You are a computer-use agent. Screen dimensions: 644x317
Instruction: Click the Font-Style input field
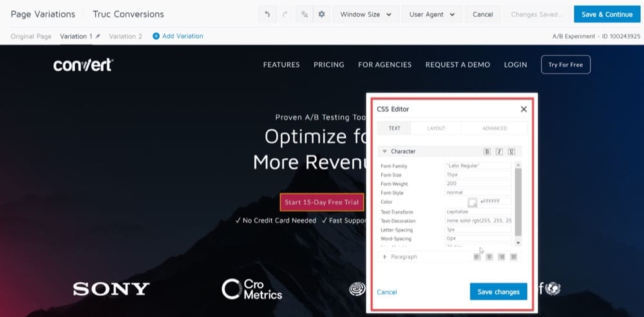[478, 192]
